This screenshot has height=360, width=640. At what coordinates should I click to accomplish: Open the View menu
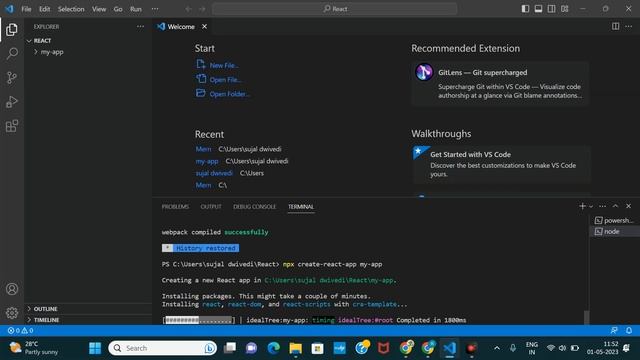click(99, 9)
